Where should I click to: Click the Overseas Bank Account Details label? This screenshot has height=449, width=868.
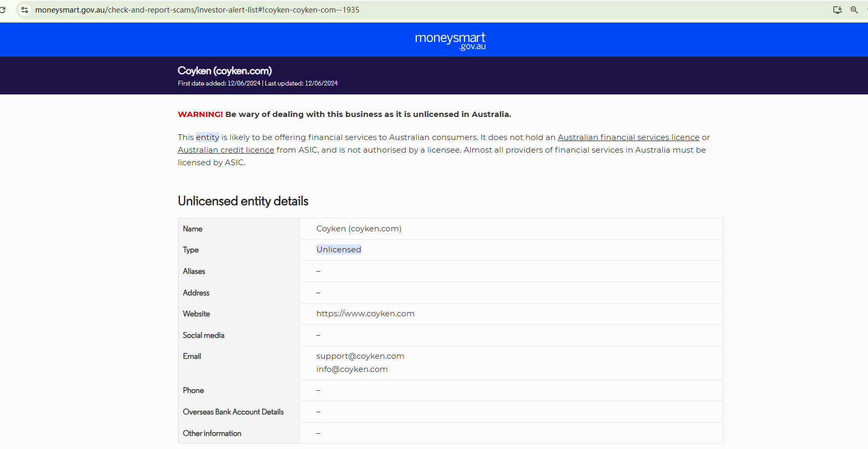pos(234,412)
